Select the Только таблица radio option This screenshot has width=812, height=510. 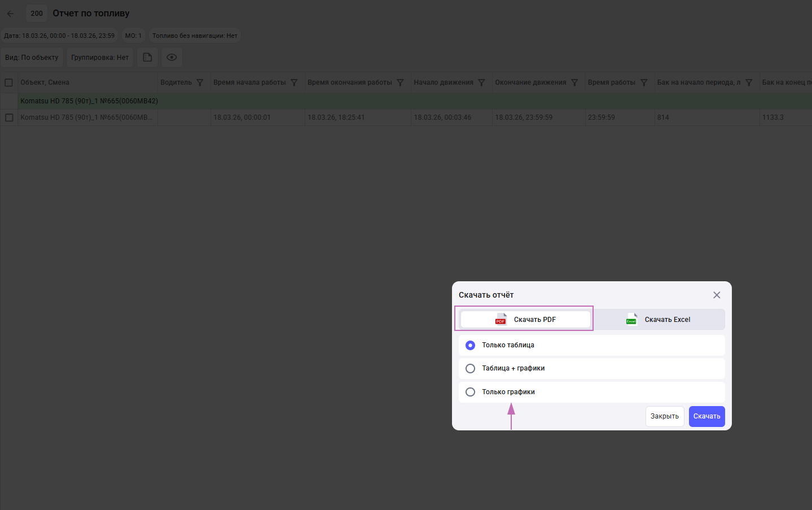(470, 345)
